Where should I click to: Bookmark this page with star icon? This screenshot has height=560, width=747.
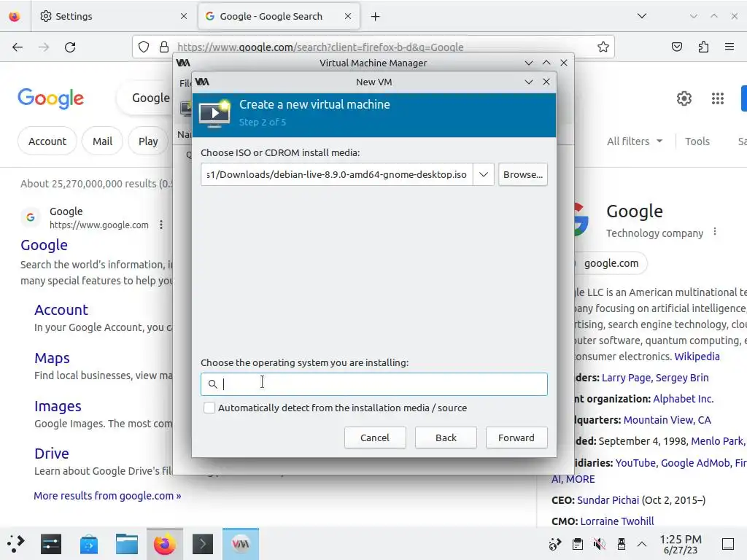[x=603, y=47]
